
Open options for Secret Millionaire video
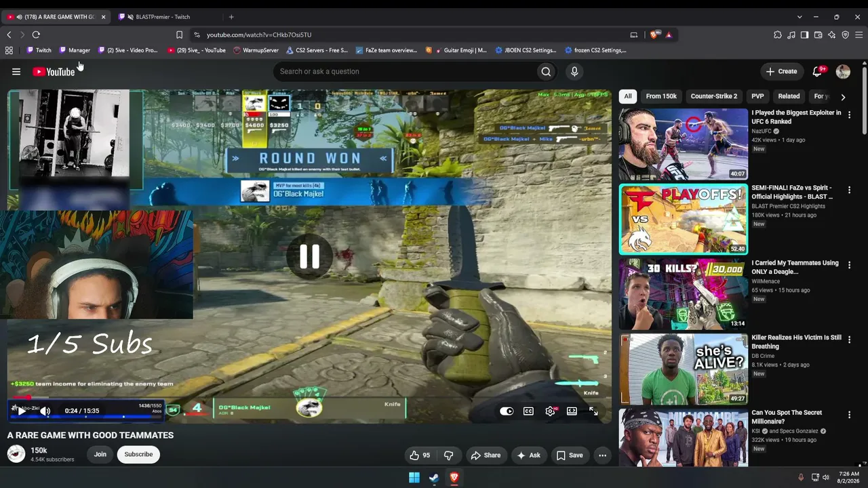click(x=849, y=415)
